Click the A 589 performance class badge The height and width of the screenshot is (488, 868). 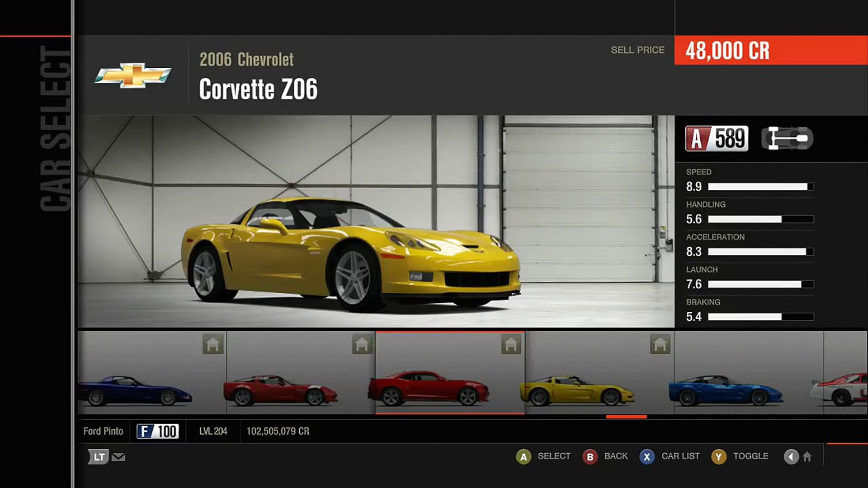(717, 138)
